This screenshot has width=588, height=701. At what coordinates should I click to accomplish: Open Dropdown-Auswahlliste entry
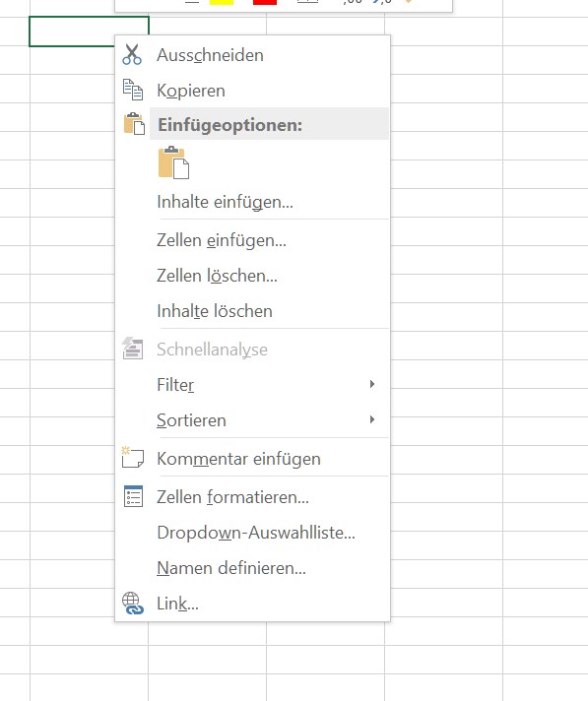coord(256,533)
